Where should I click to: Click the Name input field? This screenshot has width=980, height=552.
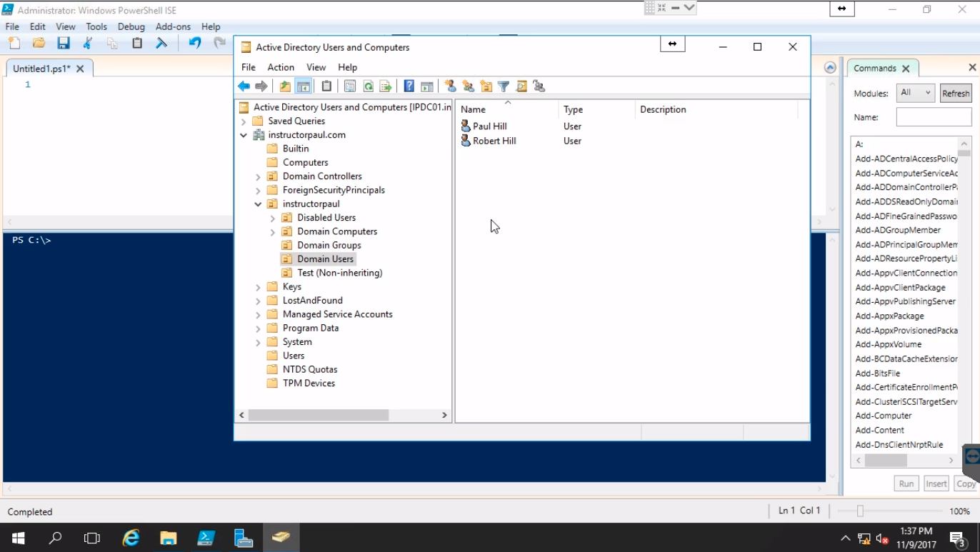pyautogui.click(x=934, y=117)
